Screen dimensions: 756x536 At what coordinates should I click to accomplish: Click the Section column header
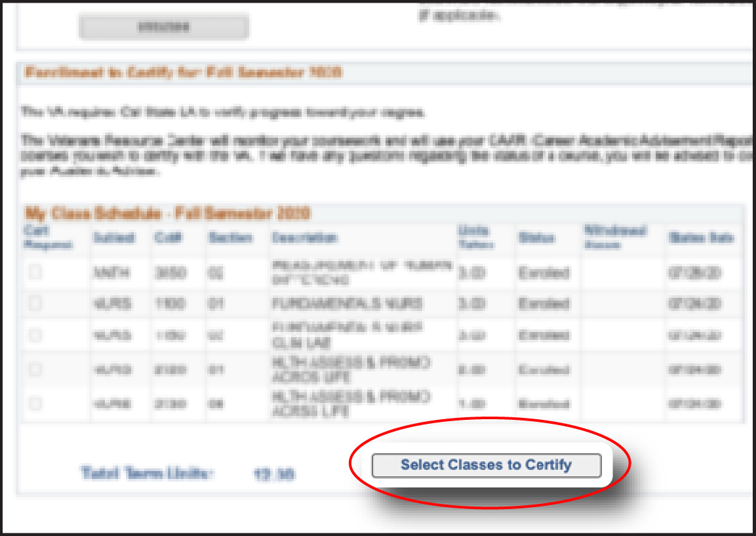(231, 238)
